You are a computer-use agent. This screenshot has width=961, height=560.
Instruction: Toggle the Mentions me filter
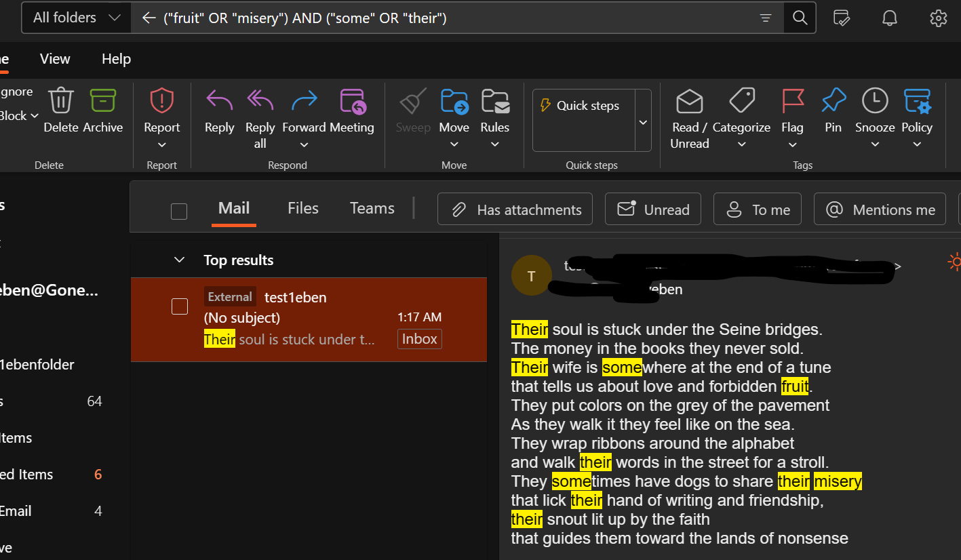coord(880,209)
